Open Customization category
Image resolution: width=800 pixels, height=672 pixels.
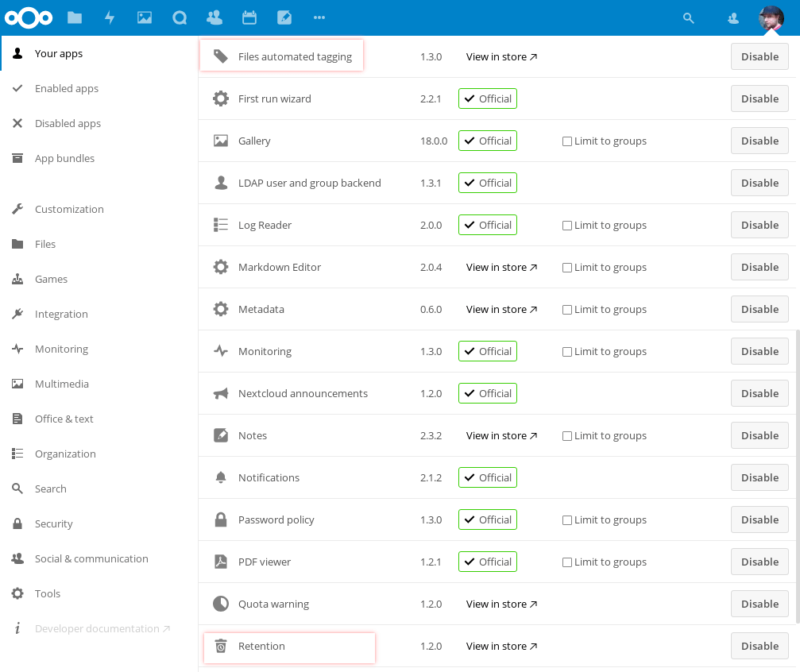[99, 209]
